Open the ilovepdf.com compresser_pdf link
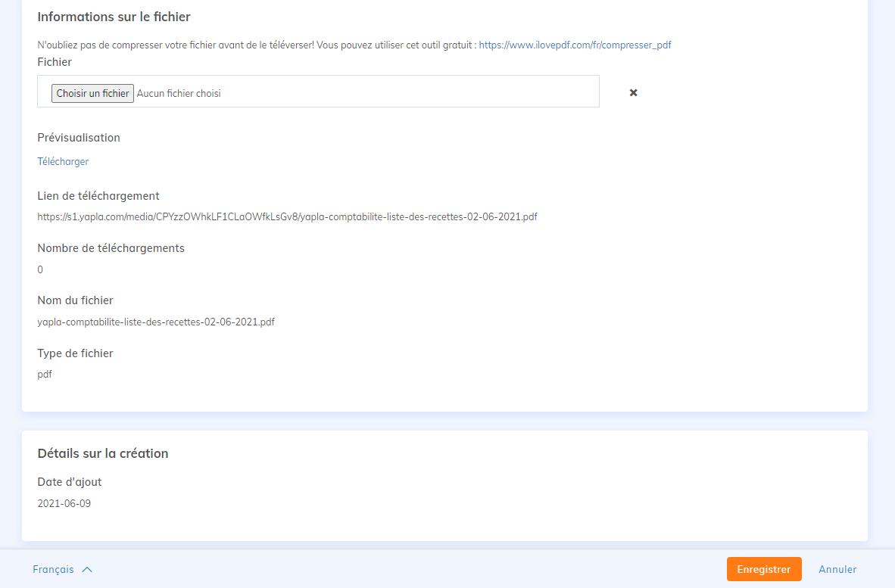The width and height of the screenshot is (895, 588). point(575,45)
